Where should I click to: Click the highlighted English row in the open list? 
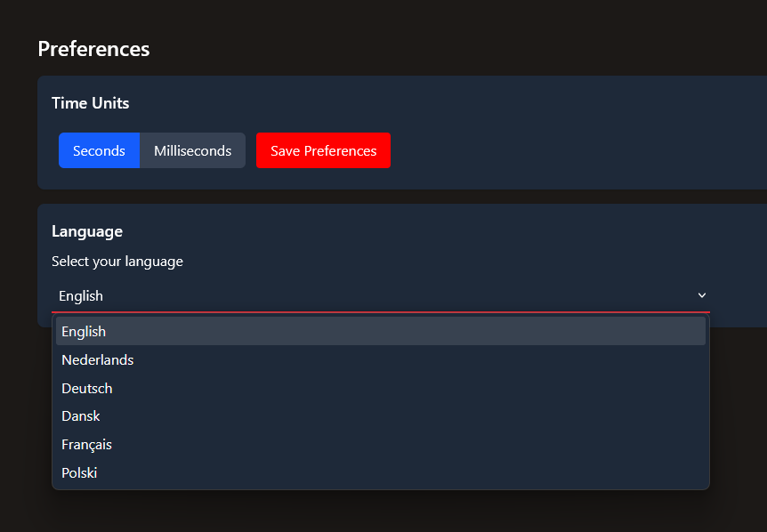[x=380, y=332]
